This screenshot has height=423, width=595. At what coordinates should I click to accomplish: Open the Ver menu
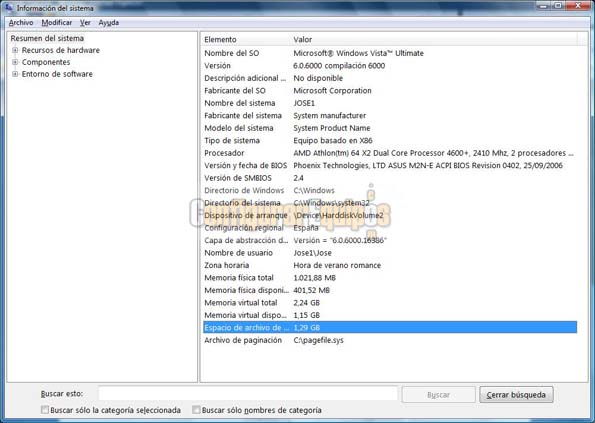(x=85, y=23)
